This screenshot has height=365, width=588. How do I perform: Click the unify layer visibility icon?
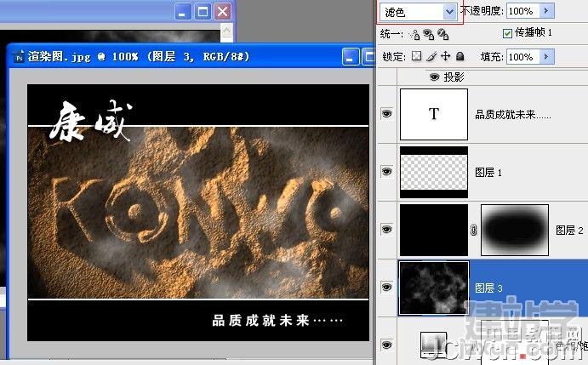coord(429,34)
